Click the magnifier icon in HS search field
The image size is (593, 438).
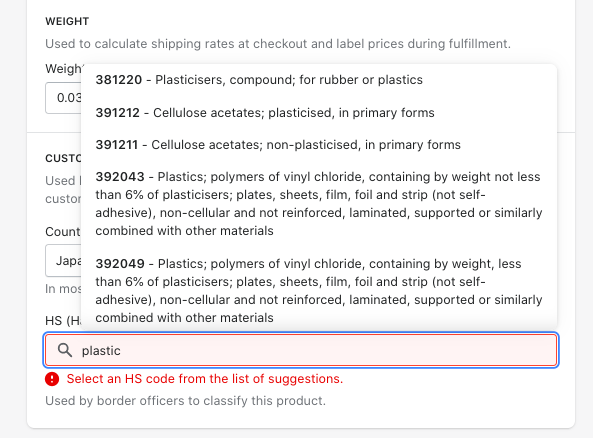(x=65, y=350)
